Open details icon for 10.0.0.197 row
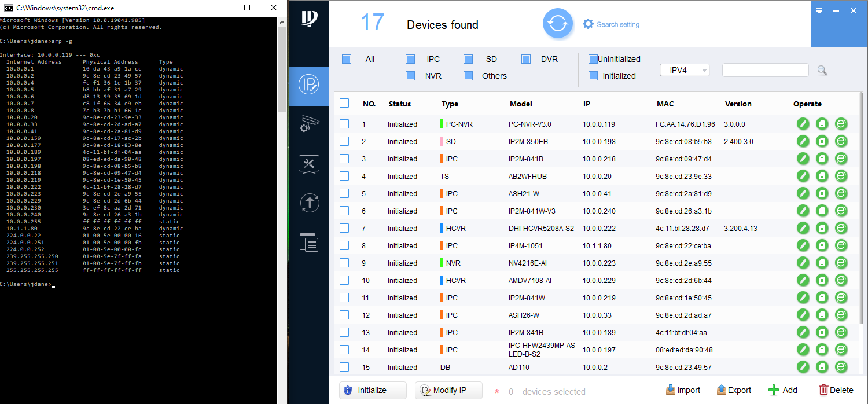The height and width of the screenshot is (404, 868). [x=822, y=350]
